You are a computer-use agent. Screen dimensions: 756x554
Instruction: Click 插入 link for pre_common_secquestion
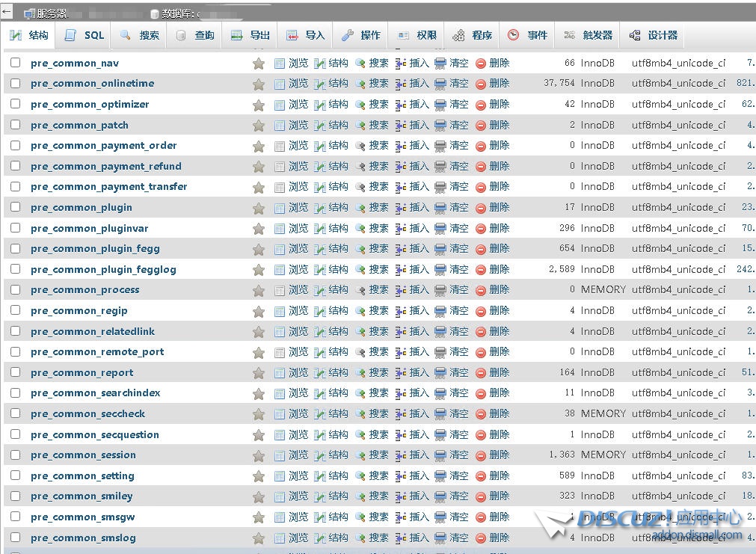point(419,434)
